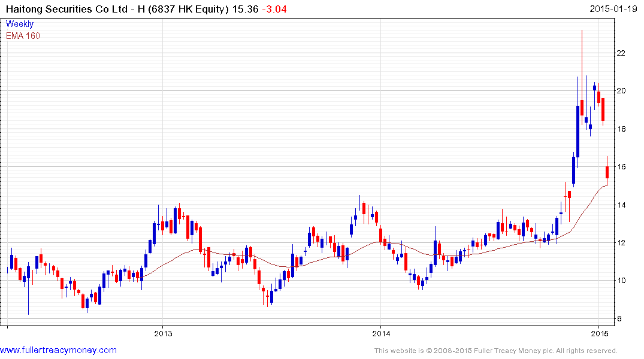The image size is (644, 359).
Task: Click the 2014 x-axis label
Action: click(x=381, y=333)
